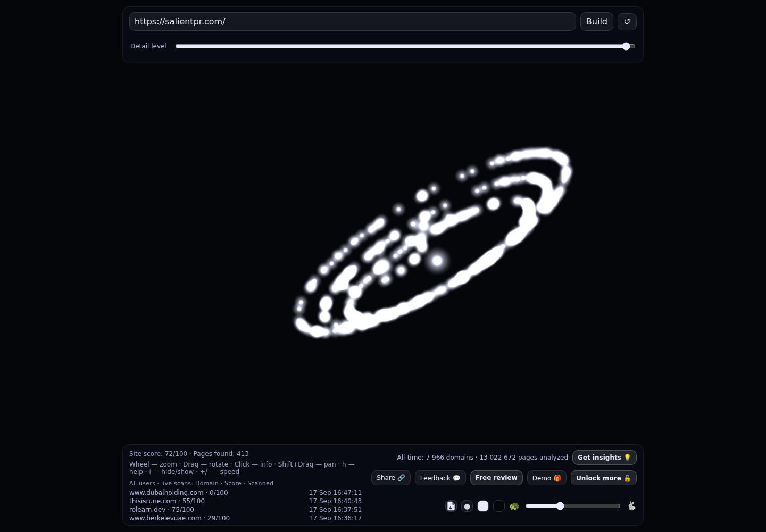Click the live scans header text
Viewport: 766px width, 532px height.
(x=201, y=483)
